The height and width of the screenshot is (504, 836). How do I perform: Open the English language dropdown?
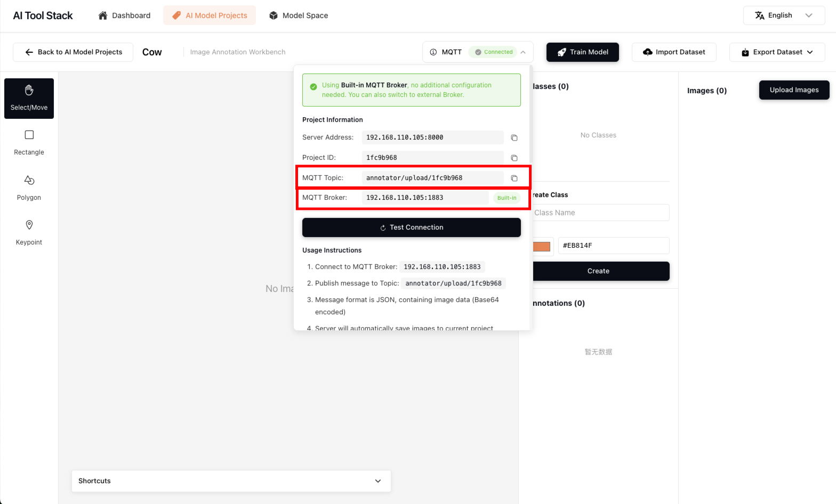pos(784,15)
